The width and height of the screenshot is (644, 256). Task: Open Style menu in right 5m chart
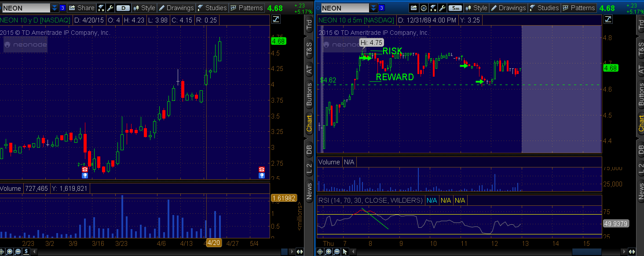(x=476, y=8)
